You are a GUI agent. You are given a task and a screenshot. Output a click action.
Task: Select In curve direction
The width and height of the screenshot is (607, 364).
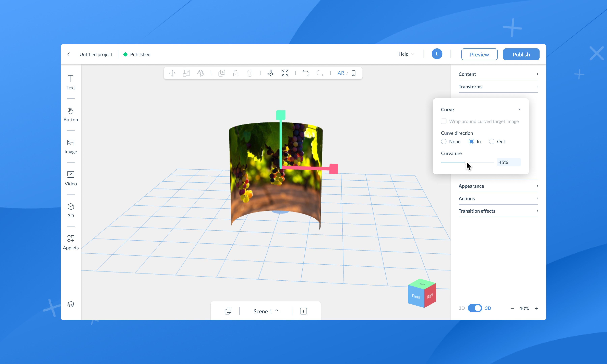[x=471, y=142]
